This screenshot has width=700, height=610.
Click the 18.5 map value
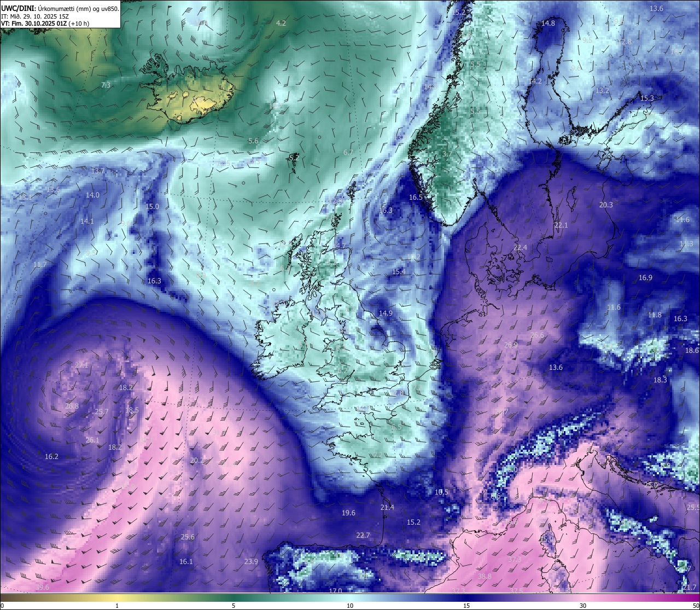(132, 410)
